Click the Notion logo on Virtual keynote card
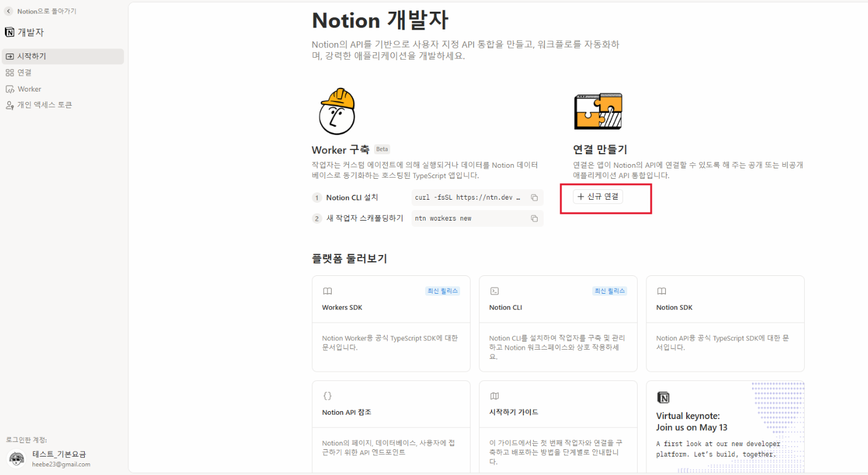 [x=663, y=397]
